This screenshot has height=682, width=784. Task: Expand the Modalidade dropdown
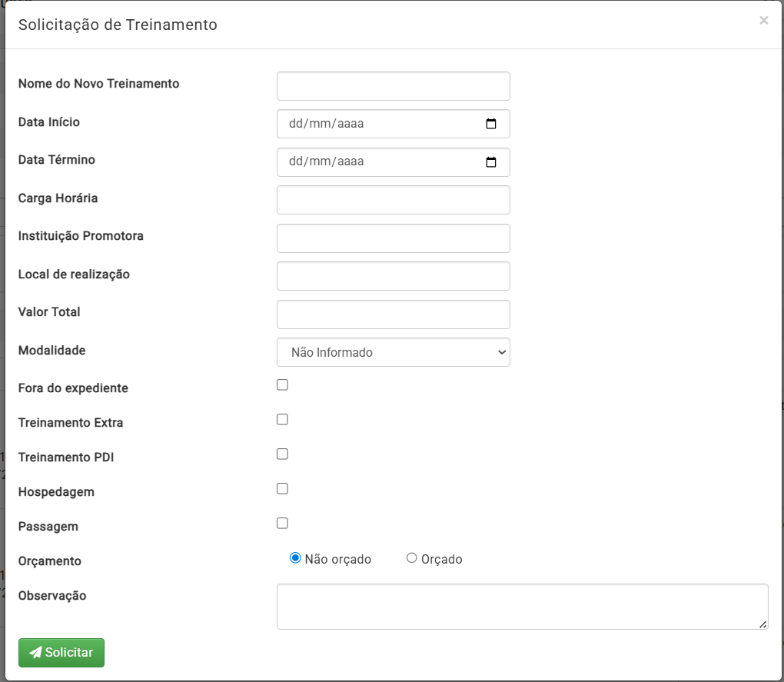pos(393,352)
